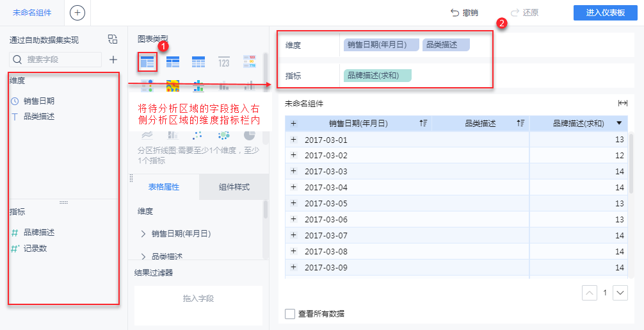Expand the 2017-03-01 row
Image resolution: width=644 pixels, height=330 pixels.
click(294, 139)
